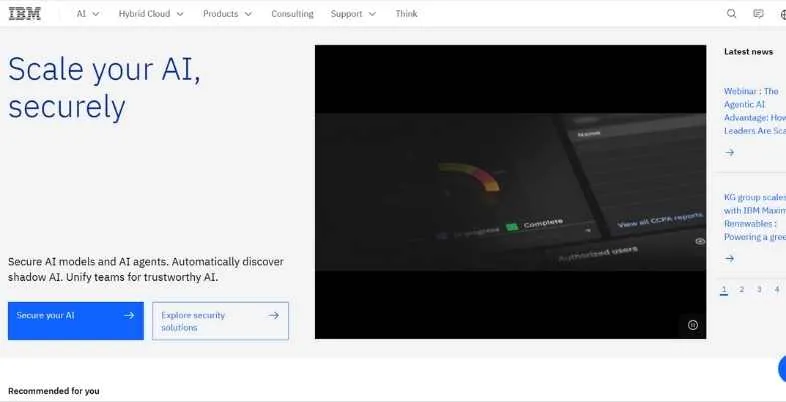Expand the AI menu chevron
786x402 pixels.
click(x=96, y=14)
